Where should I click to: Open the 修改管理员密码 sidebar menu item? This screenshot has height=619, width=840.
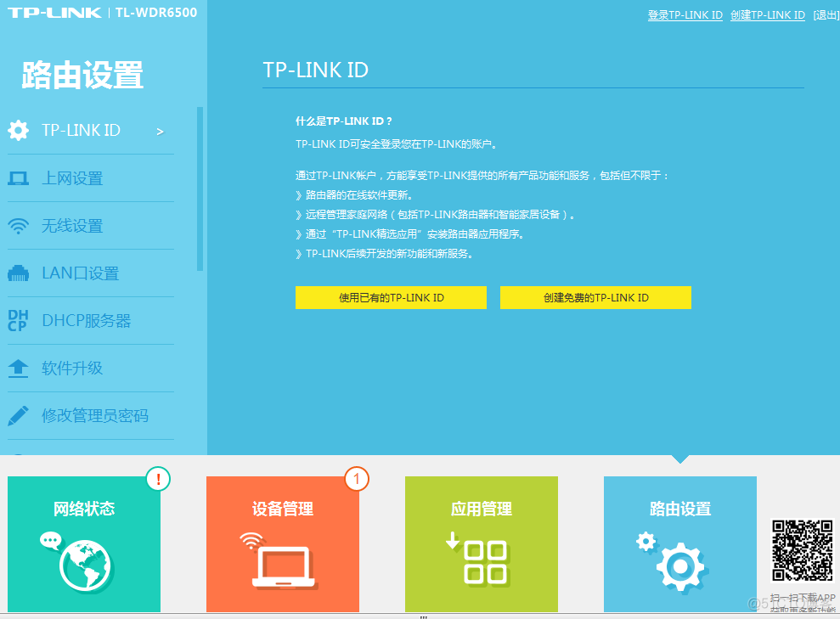[x=91, y=416]
